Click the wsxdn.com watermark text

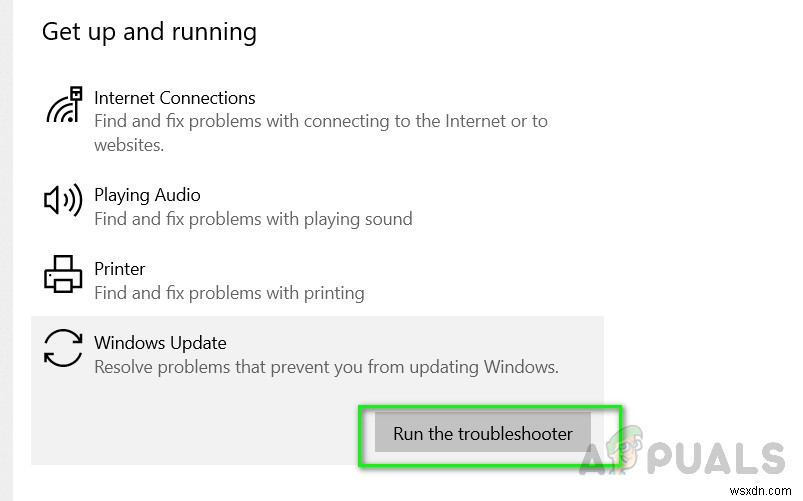758,490
